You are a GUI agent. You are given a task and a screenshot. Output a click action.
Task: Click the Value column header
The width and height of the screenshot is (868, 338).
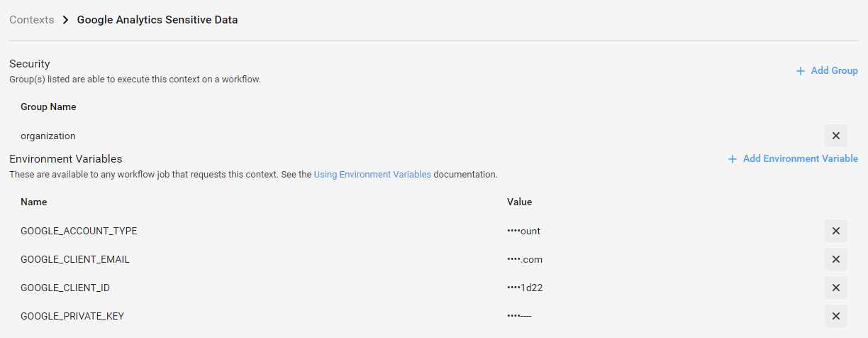519,202
